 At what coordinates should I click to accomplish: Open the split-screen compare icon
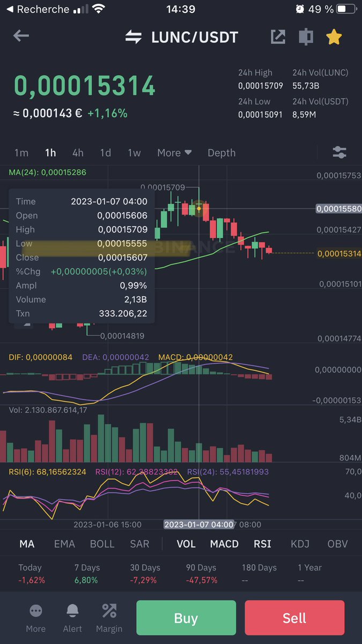point(306,36)
